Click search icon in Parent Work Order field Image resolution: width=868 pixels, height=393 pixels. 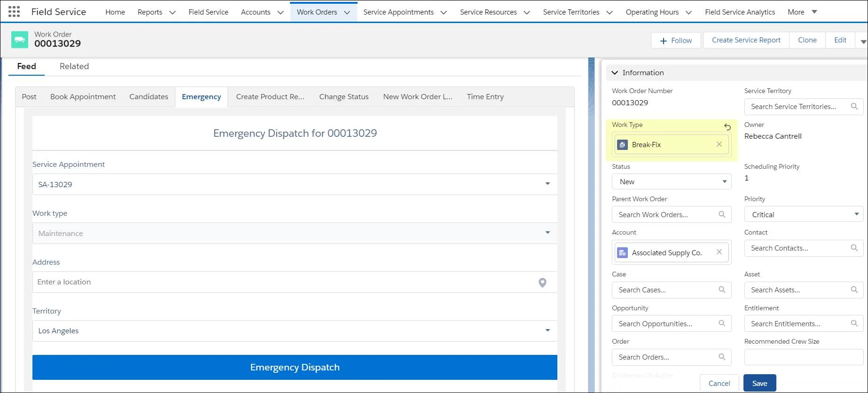[722, 214]
